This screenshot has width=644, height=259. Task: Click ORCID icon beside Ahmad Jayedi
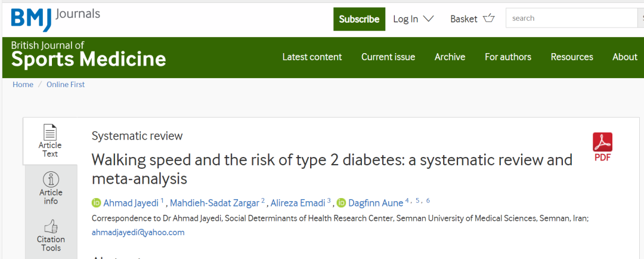[97, 203]
